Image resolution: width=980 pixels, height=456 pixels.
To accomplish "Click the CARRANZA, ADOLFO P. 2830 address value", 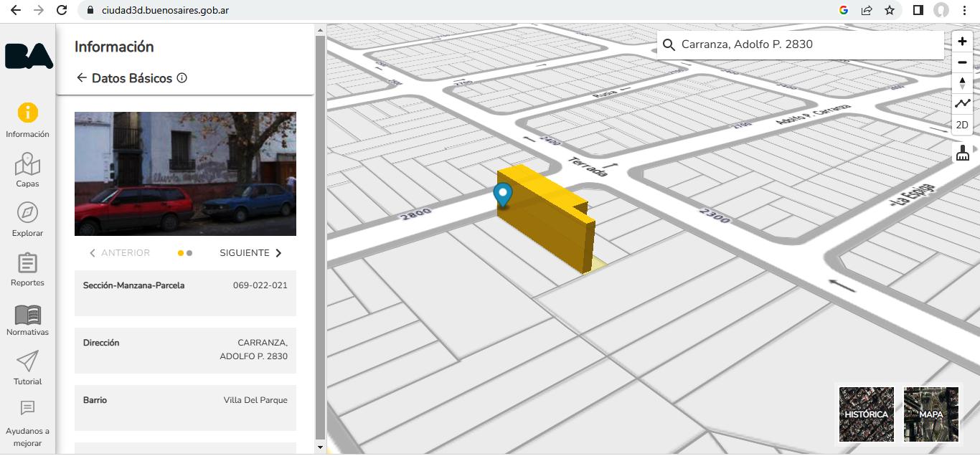I will [x=254, y=350].
